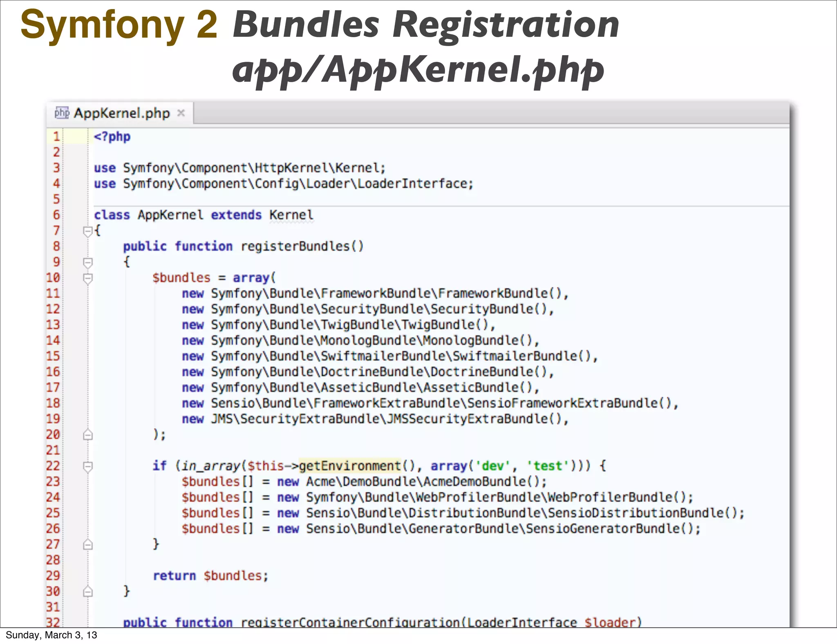Collapse the class body fold at line 7
Viewport: 837px width, 644px height.
(x=87, y=232)
